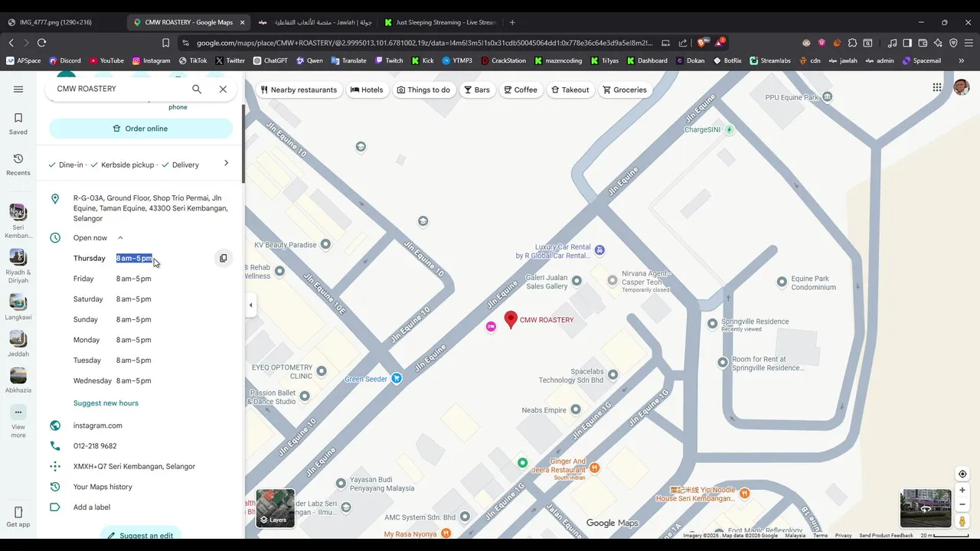Screen dimensions: 980x551
Task: Click the ChargeSINI charging marker
Action: (x=729, y=130)
